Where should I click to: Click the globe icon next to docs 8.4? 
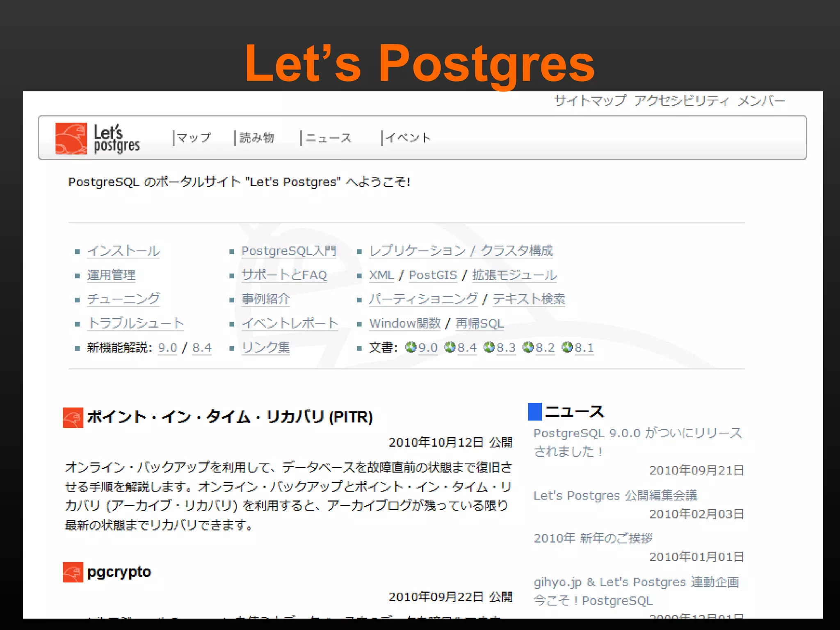[450, 347]
